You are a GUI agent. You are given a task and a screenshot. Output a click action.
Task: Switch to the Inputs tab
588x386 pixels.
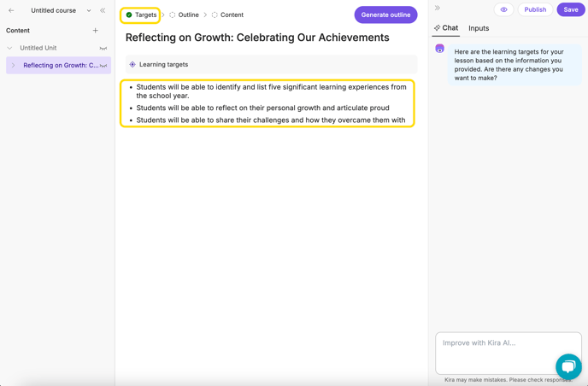[x=479, y=28]
